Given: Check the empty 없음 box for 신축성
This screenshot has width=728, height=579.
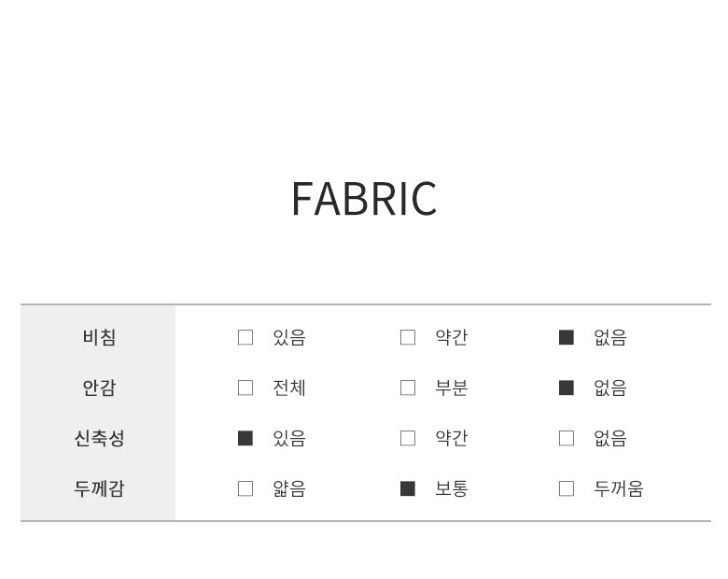Looking at the screenshot, I should coord(567,438).
